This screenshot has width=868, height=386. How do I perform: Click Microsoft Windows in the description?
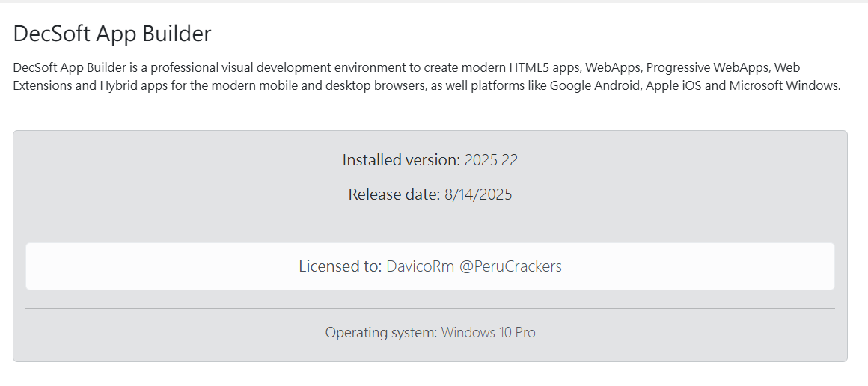click(784, 86)
